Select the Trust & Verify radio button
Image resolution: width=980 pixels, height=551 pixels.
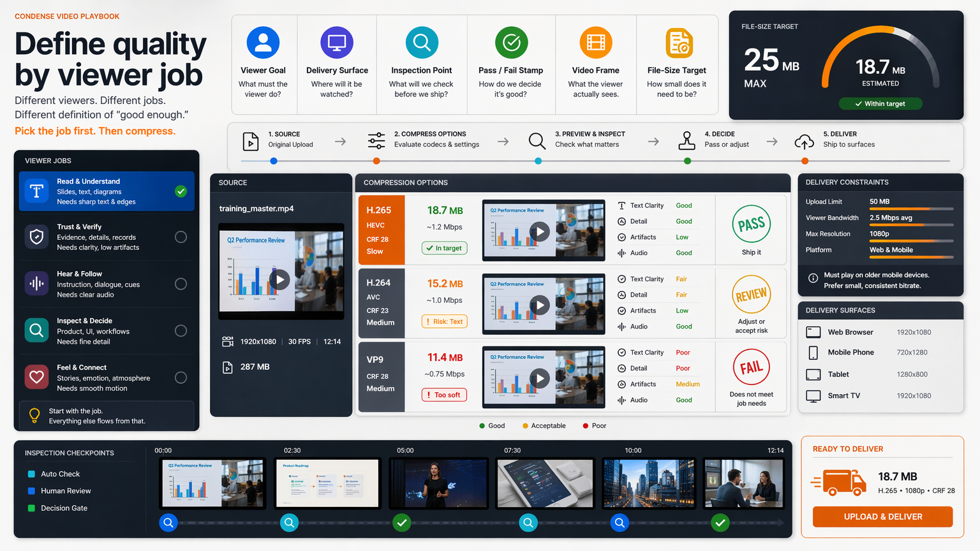(x=181, y=237)
